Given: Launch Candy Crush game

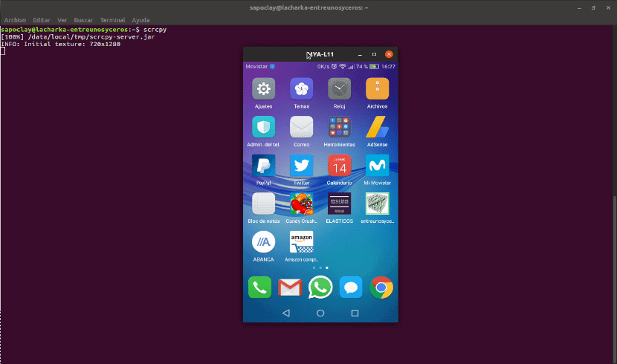Looking at the screenshot, I should pos(301,204).
